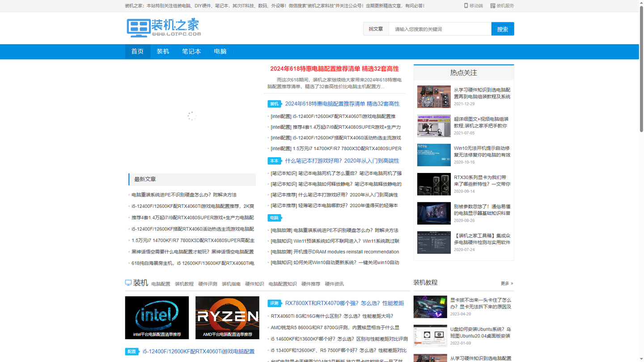Open [intel配置] 1.5万元i7 14700KF article
The height and width of the screenshot is (362, 644).
click(x=336, y=149)
